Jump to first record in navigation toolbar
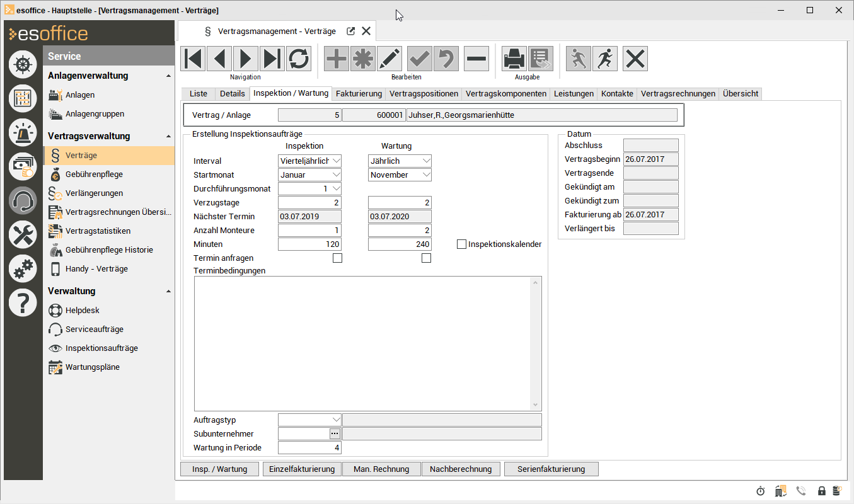The image size is (854, 504). (193, 59)
